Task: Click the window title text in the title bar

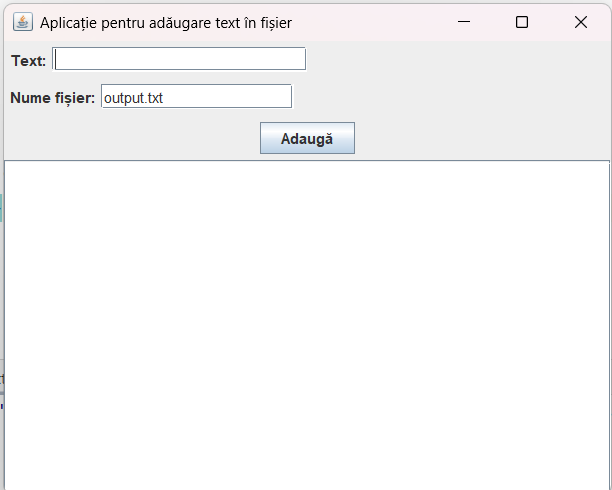Action: click(166, 23)
